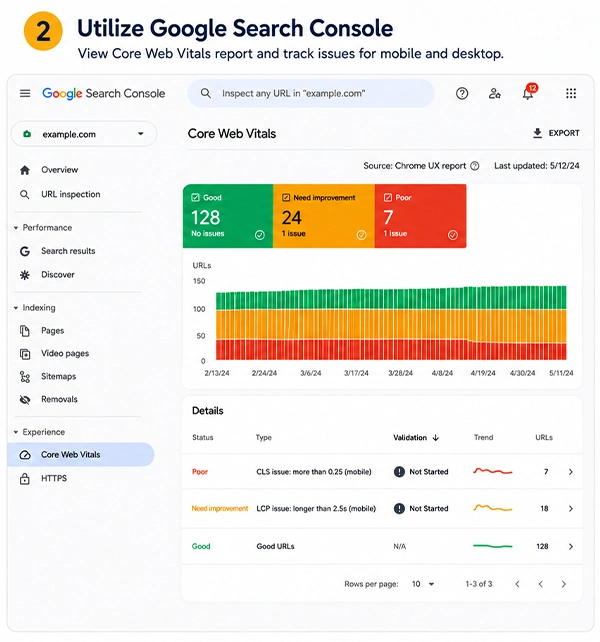The height and width of the screenshot is (642, 600).
Task: Click the Google Search Console logo
Action: [104, 93]
